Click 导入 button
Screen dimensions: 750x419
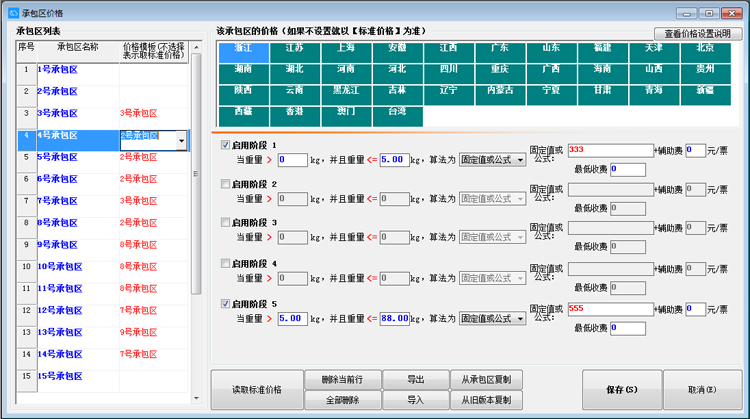416,400
